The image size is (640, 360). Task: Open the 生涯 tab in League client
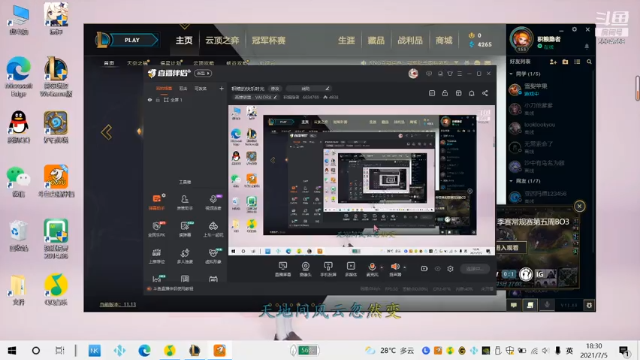pos(346,40)
